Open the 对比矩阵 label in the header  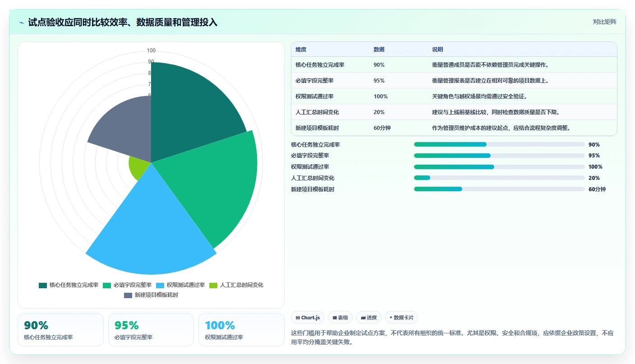pos(604,22)
